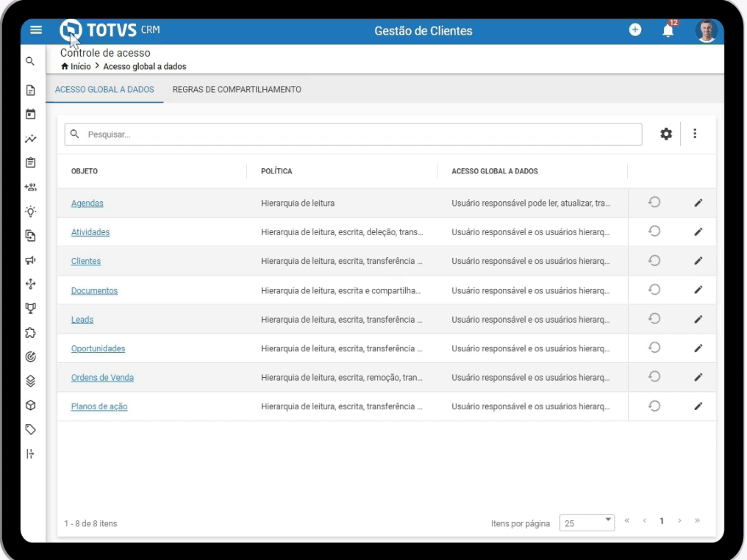
Task: Open the sidebar lightbulb icon
Action: (30, 212)
